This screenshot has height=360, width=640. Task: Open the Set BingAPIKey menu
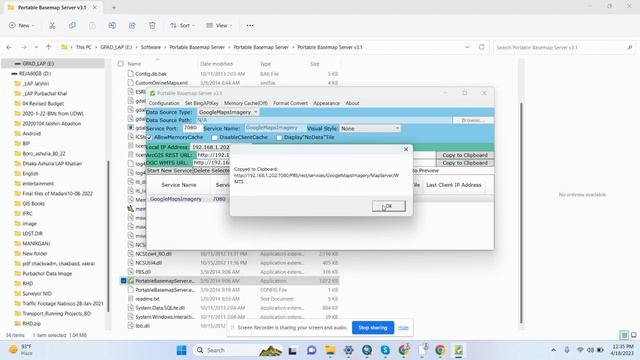pyautogui.click(x=202, y=103)
